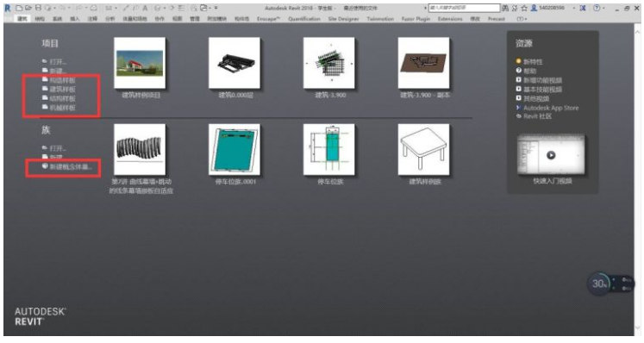The height and width of the screenshot is (343, 644).
Task: Click 其他视频 in the 资源 panel
Action: point(532,98)
